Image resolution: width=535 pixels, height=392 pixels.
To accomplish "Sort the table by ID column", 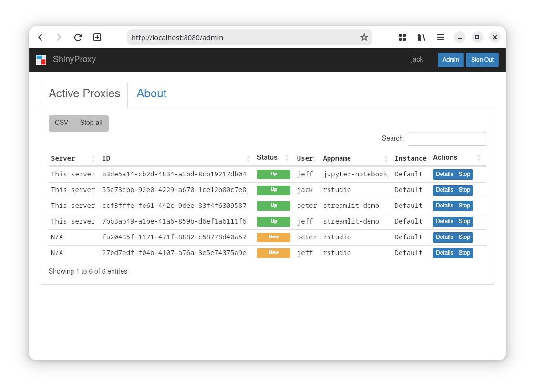I will [x=176, y=158].
